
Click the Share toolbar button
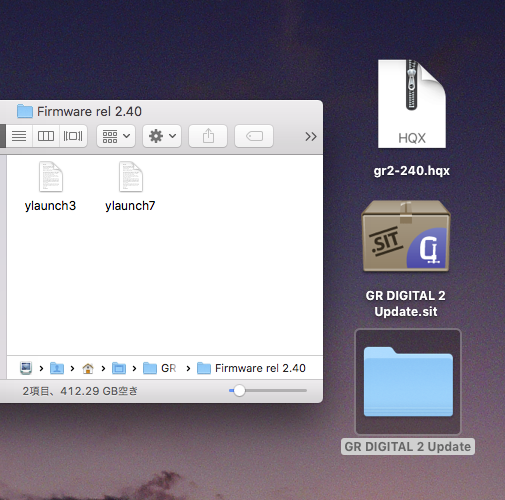coord(208,136)
